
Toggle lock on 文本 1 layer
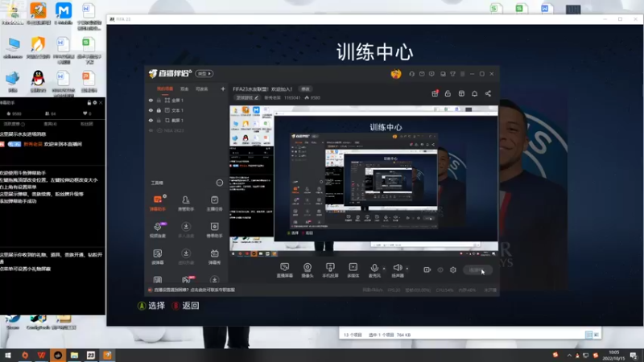[x=159, y=110]
